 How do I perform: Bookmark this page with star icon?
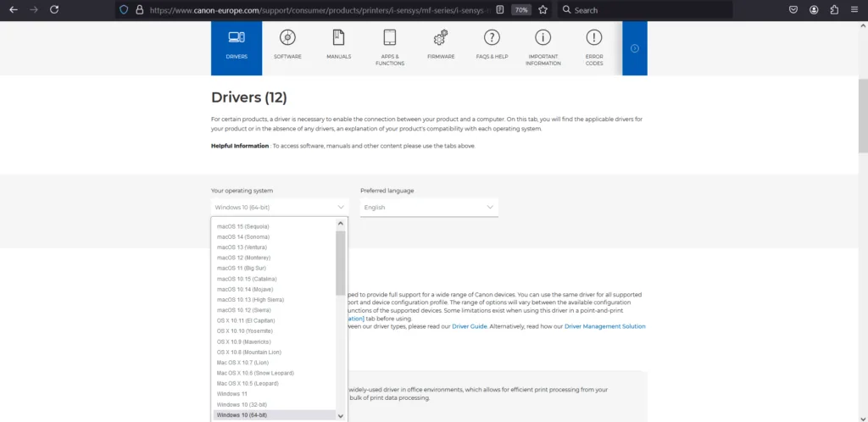pos(542,10)
